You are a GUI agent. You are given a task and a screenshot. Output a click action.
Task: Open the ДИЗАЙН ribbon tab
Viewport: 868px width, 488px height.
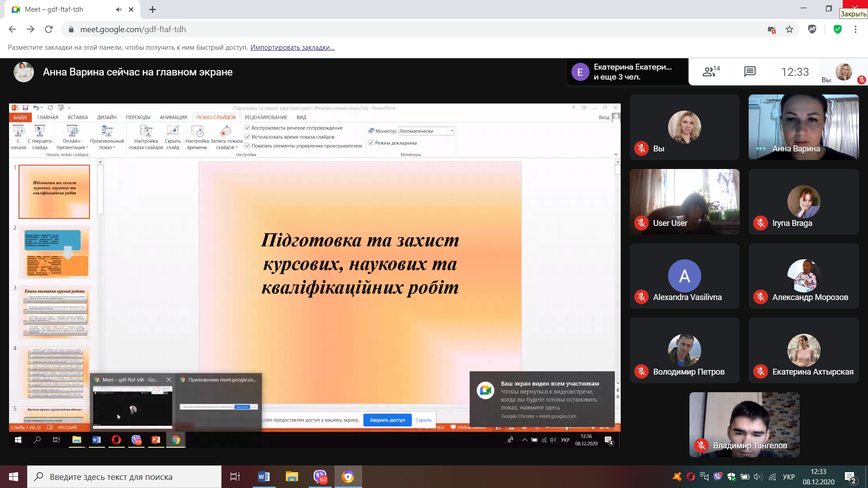107,117
